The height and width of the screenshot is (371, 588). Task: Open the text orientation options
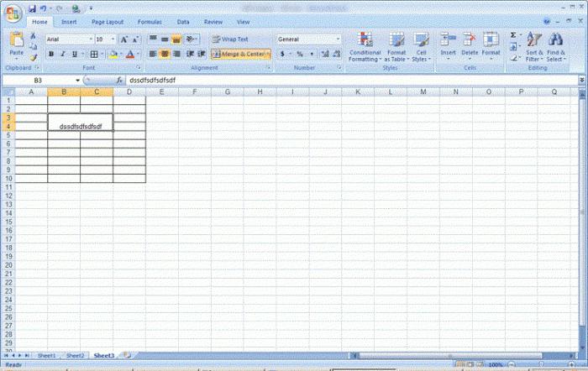(x=192, y=39)
